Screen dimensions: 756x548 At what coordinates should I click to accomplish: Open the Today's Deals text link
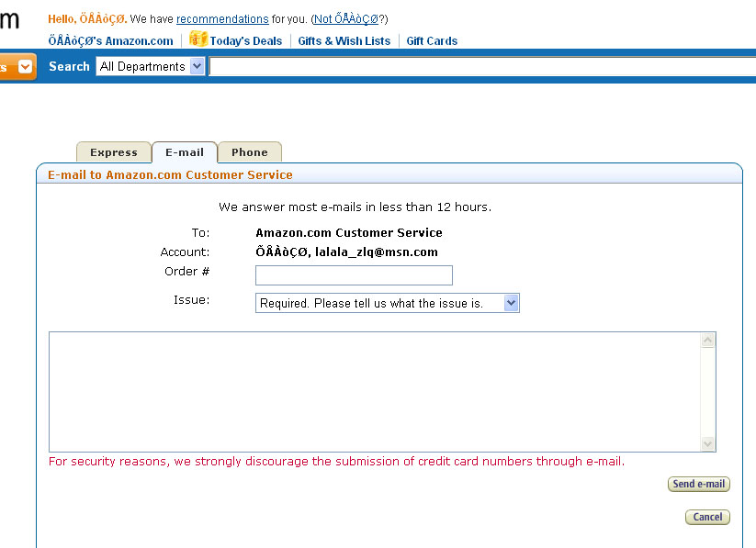point(245,41)
